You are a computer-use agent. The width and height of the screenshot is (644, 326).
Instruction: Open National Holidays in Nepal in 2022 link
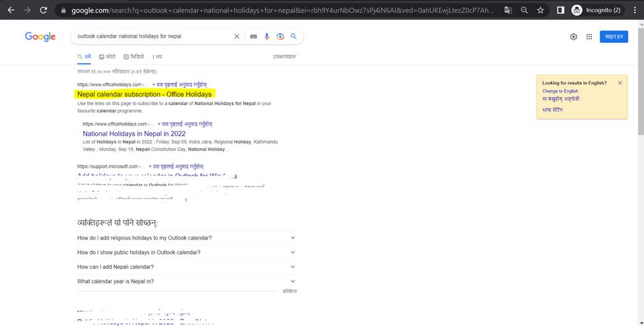click(x=134, y=134)
